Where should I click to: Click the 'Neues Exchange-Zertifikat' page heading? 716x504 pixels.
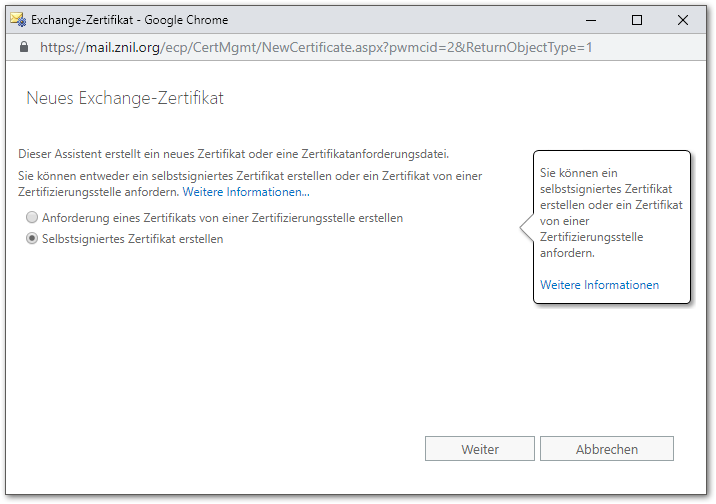pyautogui.click(x=124, y=98)
